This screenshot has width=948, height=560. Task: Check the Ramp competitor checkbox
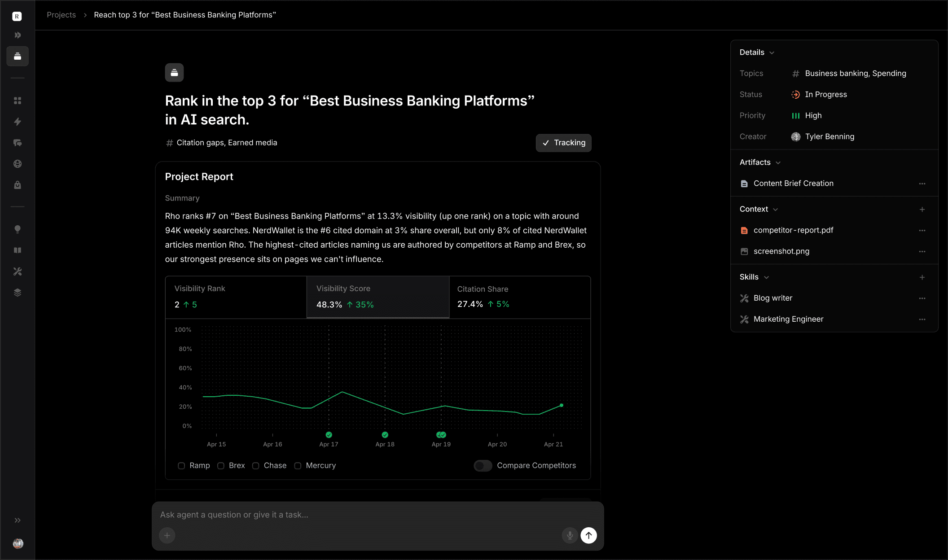point(181,466)
